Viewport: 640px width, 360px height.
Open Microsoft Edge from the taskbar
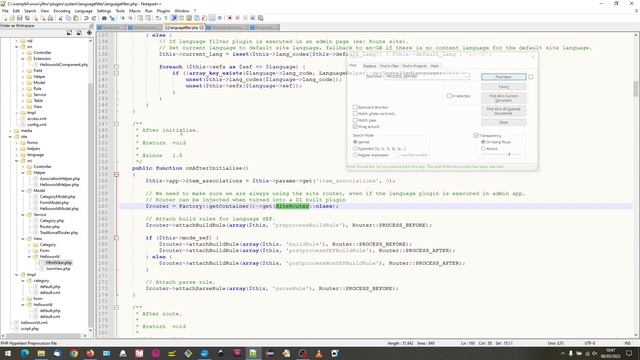pyautogui.click(x=24, y=353)
